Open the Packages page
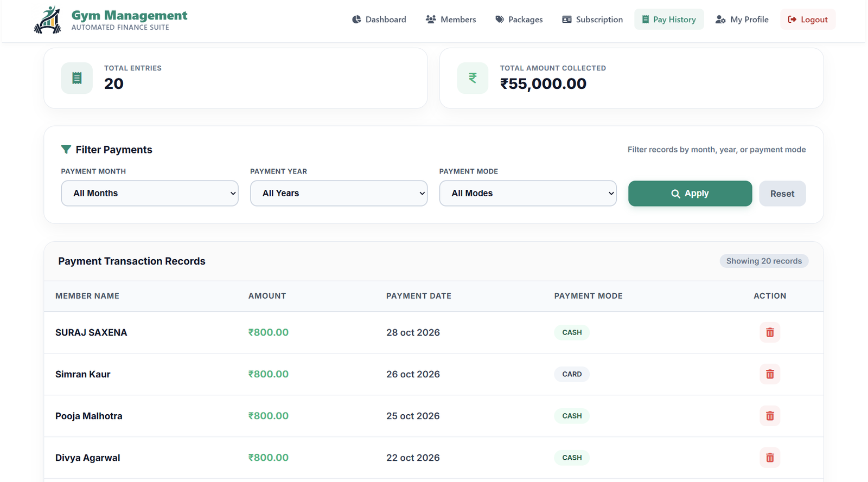 519,20
